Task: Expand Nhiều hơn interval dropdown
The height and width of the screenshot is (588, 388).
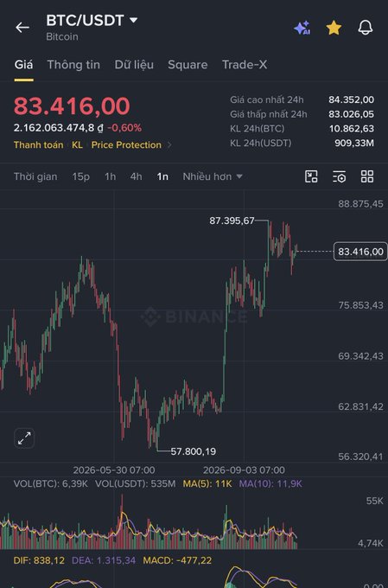Action: pyautogui.click(x=213, y=176)
